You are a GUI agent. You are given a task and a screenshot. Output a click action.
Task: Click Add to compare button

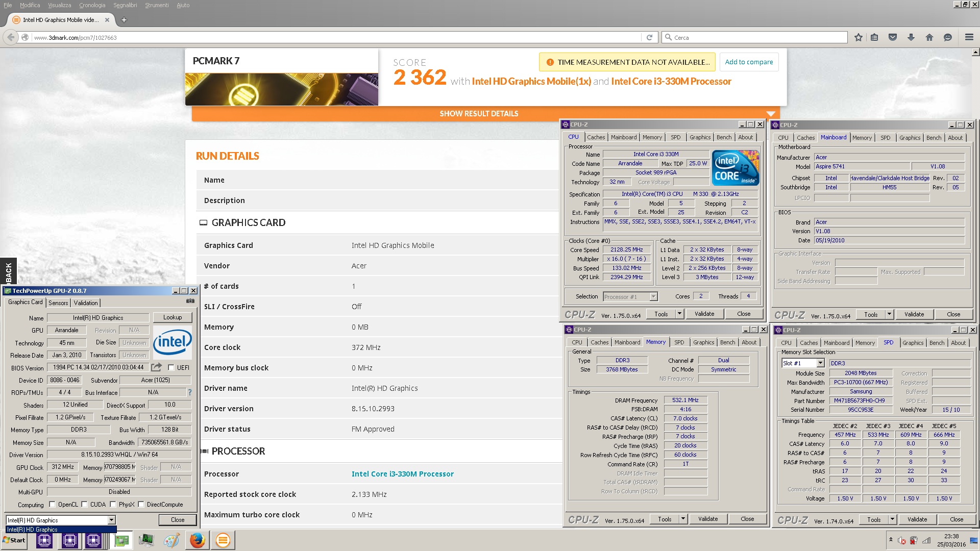(749, 62)
